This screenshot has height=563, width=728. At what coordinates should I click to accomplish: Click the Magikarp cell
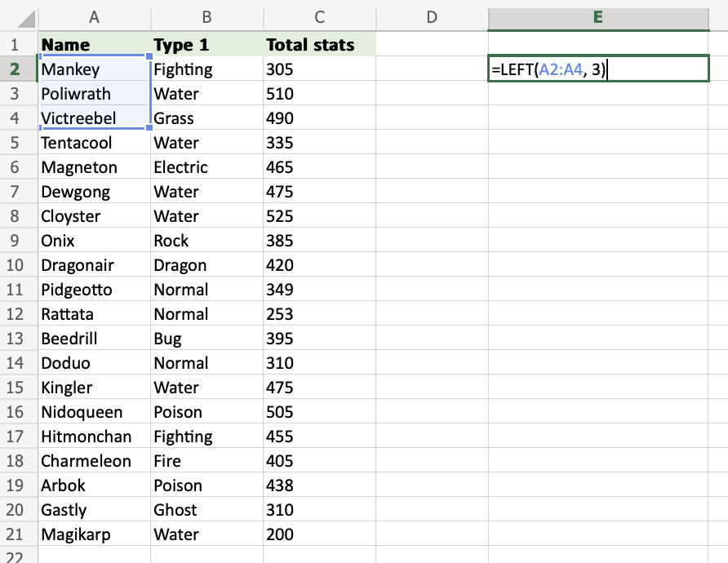point(95,534)
